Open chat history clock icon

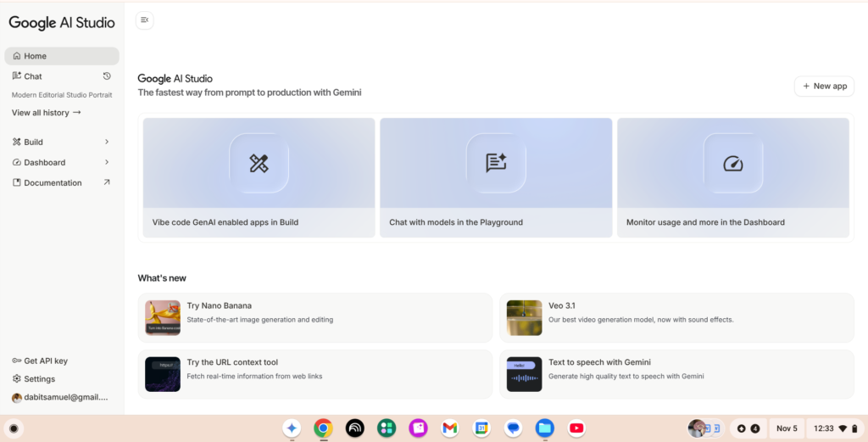click(x=107, y=76)
